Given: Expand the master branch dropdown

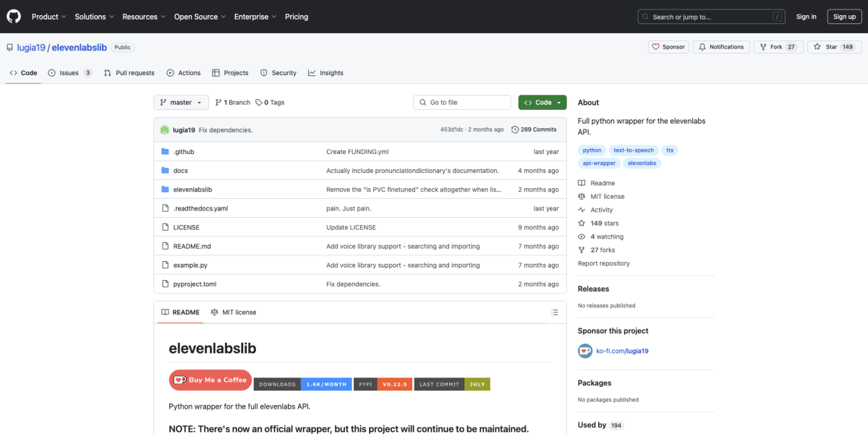Looking at the screenshot, I should coord(181,103).
